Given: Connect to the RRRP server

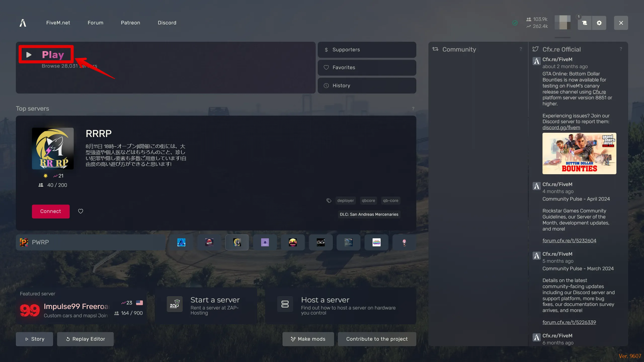Looking at the screenshot, I should click(51, 211).
